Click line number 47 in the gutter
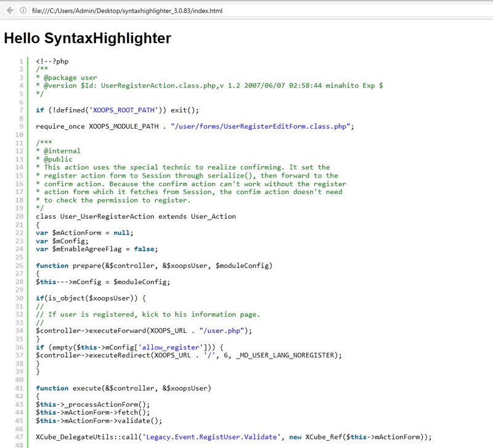 [20, 437]
